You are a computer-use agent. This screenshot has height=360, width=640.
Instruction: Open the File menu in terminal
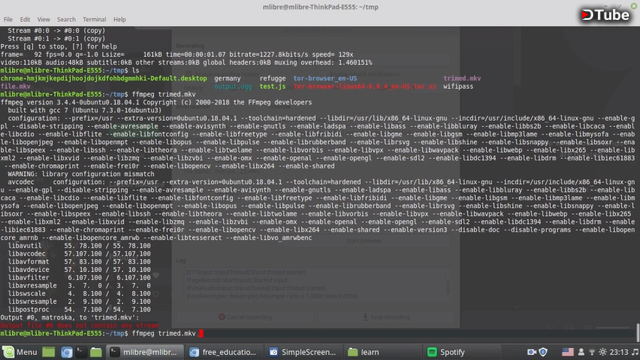(8, 19)
